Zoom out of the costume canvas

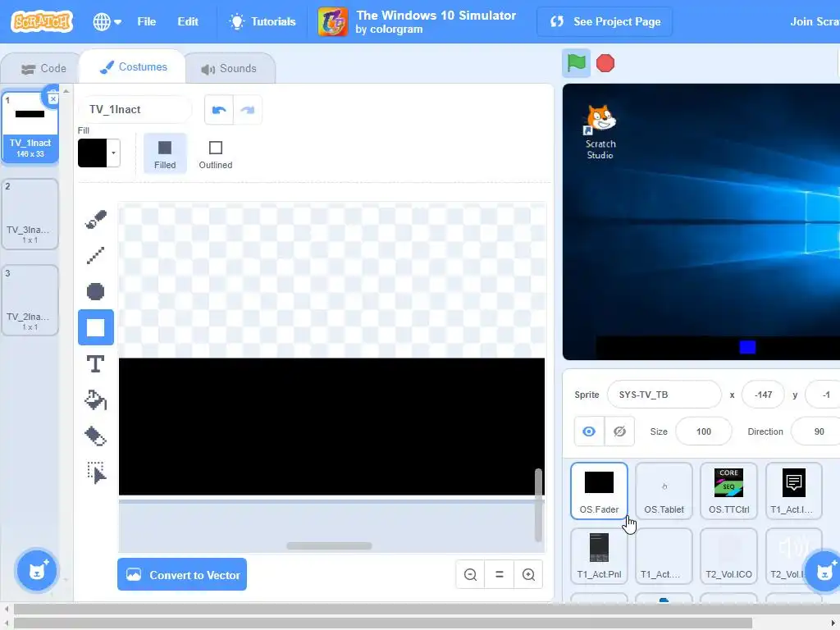pyautogui.click(x=470, y=575)
